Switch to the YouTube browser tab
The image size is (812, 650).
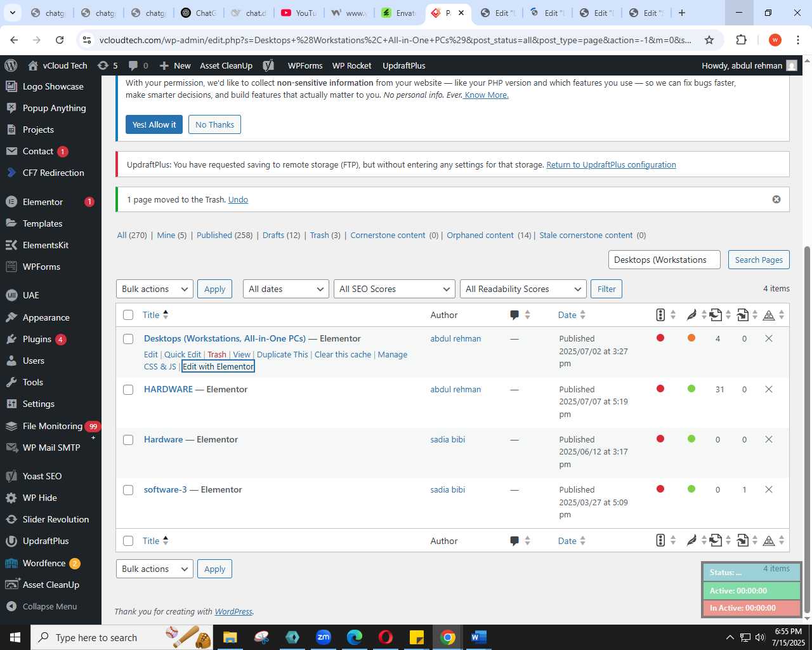coord(298,13)
